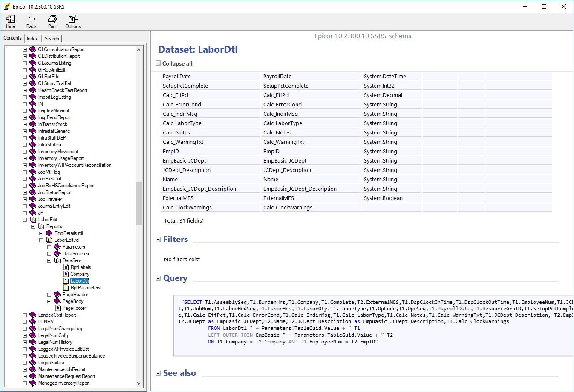Click the GLDistributionReport book icon

33,56
